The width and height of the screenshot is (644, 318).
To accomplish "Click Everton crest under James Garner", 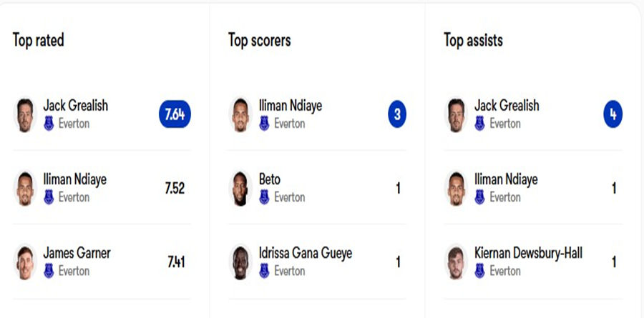I will (x=49, y=272).
